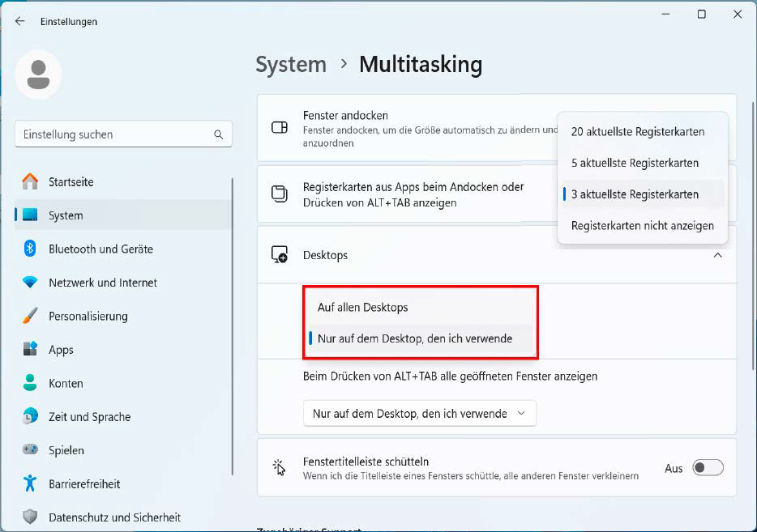
Task: Open Bluetooth und Geräte settings
Action: coord(123,249)
